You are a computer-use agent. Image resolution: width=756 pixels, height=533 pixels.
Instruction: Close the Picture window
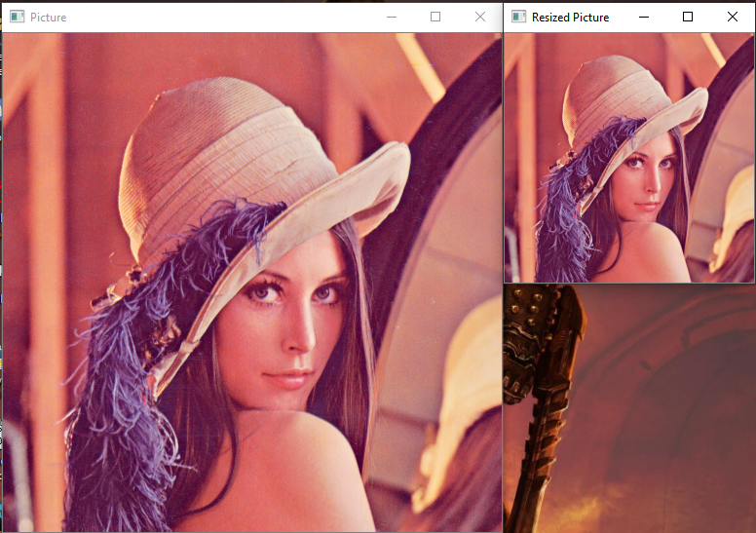[x=480, y=17]
